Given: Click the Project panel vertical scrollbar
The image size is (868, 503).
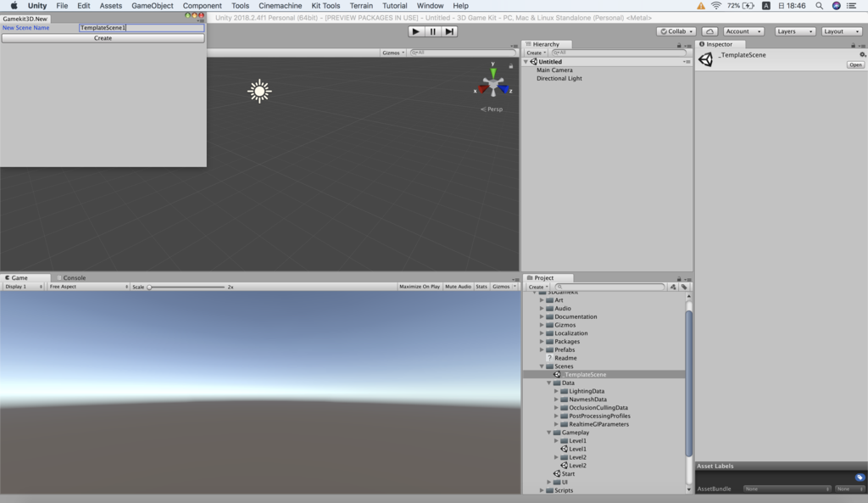Looking at the screenshot, I should [688, 383].
